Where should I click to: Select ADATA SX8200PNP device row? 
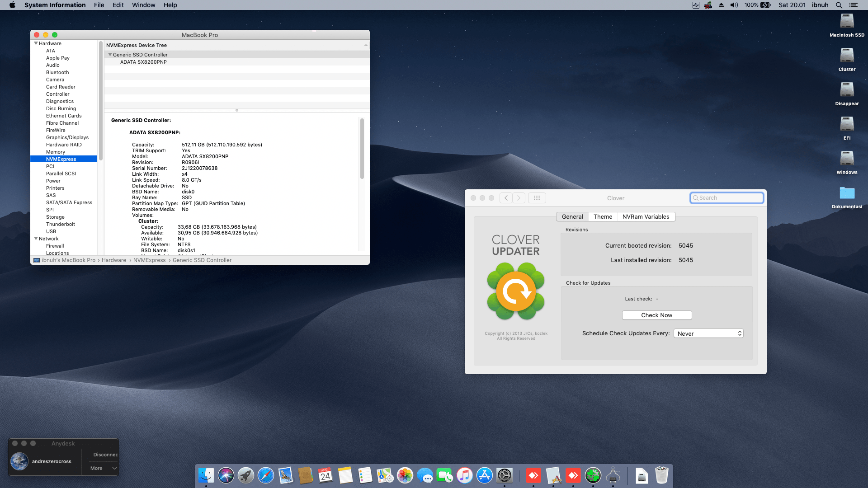coord(237,62)
